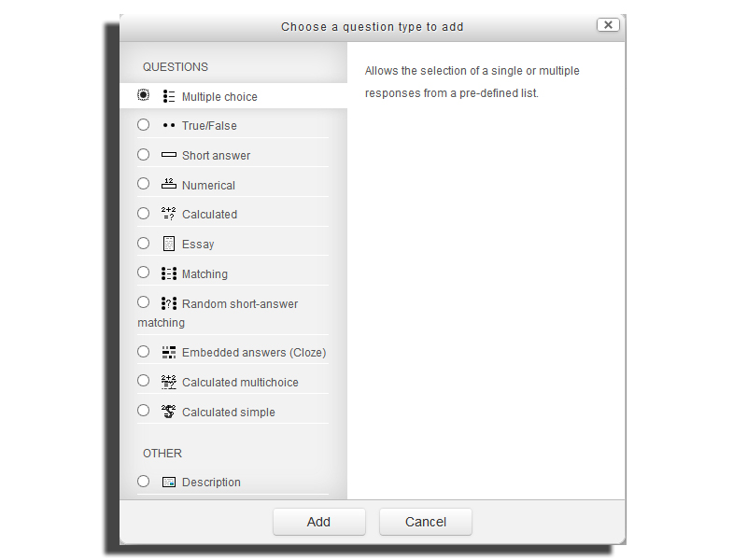Click the Numerical label text
The height and width of the screenshot is (560, 747).
(208, 185)
